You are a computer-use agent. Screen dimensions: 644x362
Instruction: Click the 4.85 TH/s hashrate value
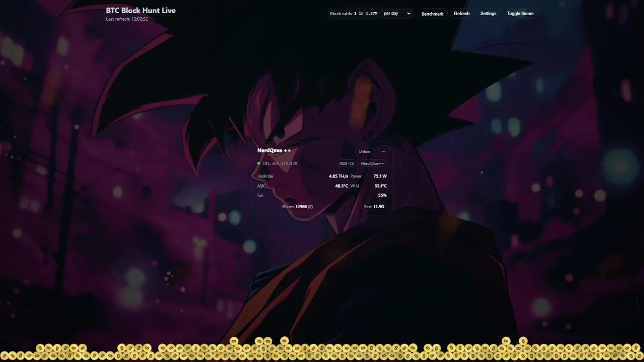[339, 176]
